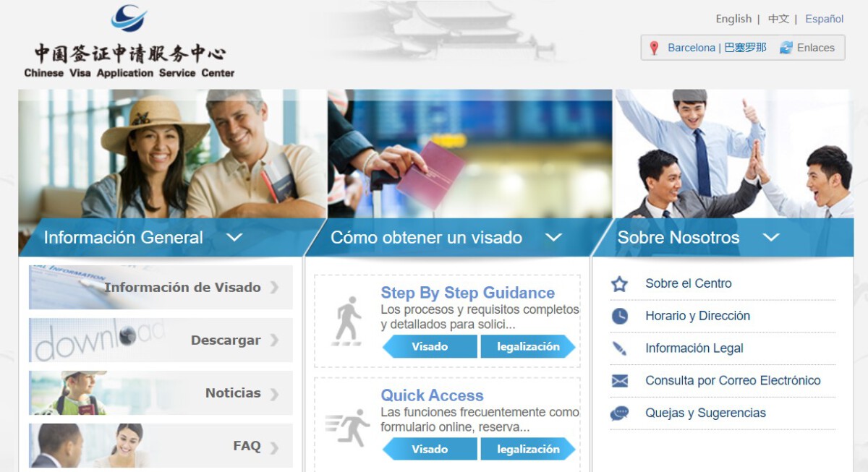Expand the Sobre Nosotros chevron
The image size is (868, 472).
pos(771,237)
